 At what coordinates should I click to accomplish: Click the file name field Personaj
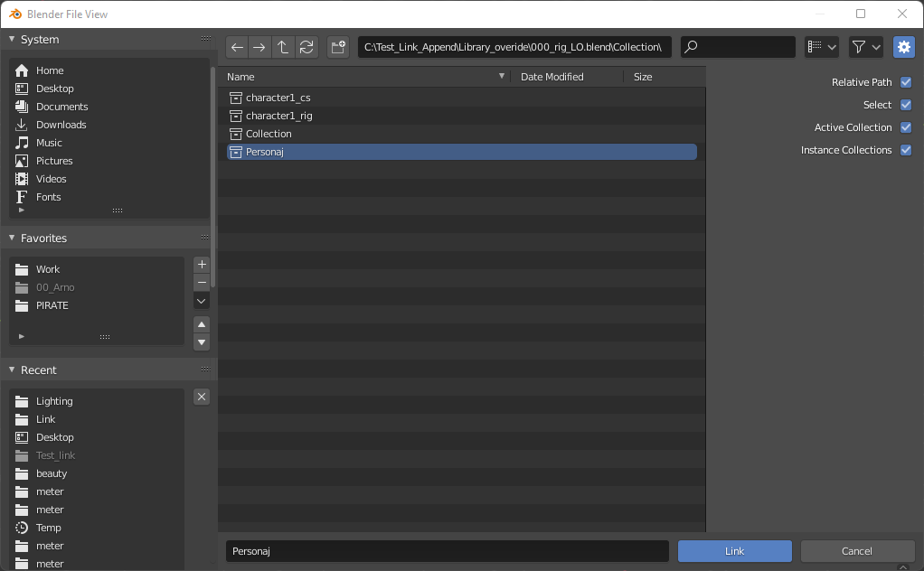(448, 551)
